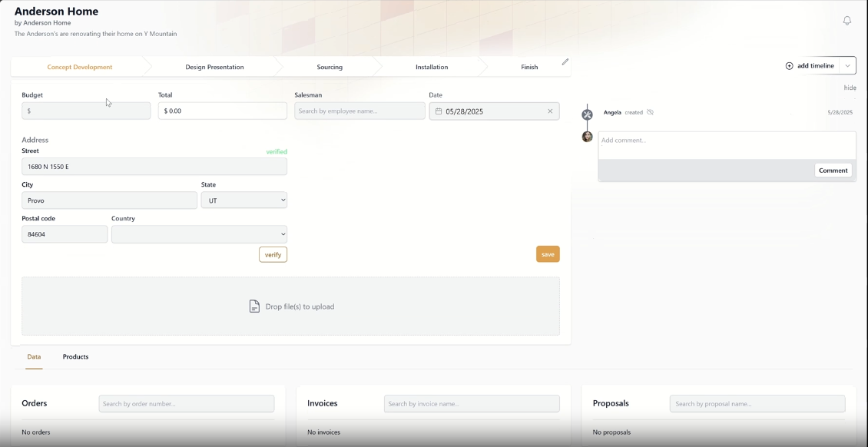Click the hide link above timeline
Image resolution: width=868 pixels, height=447 pixels.
point(850,88)
